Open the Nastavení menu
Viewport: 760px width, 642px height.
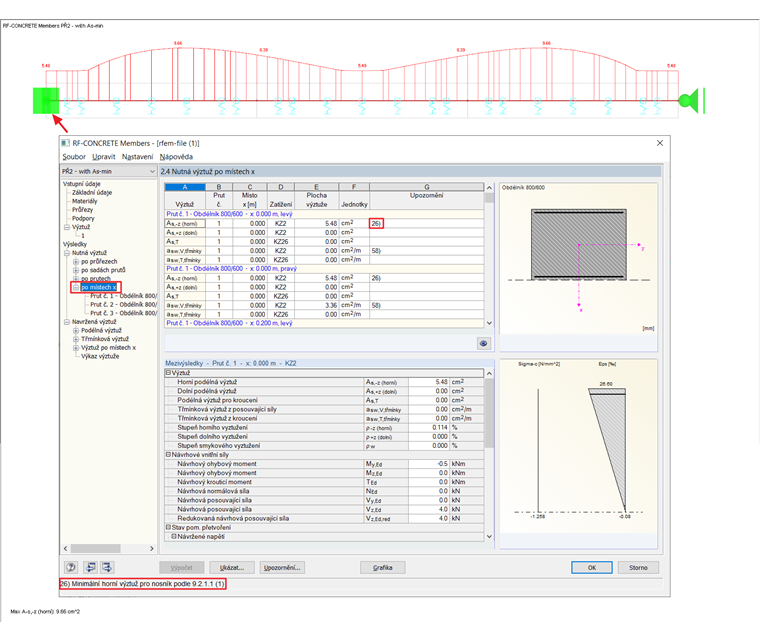(137, 157)
